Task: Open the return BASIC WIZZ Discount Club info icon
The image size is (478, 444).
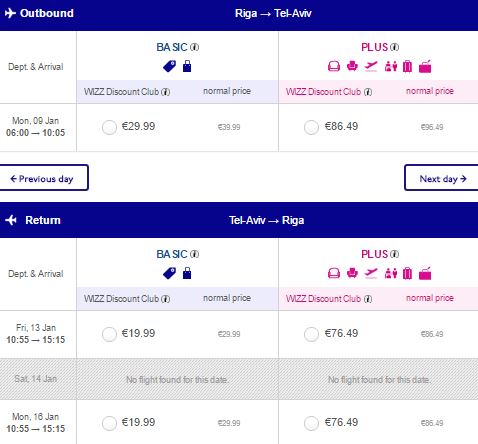Action: tap(166, 299)
